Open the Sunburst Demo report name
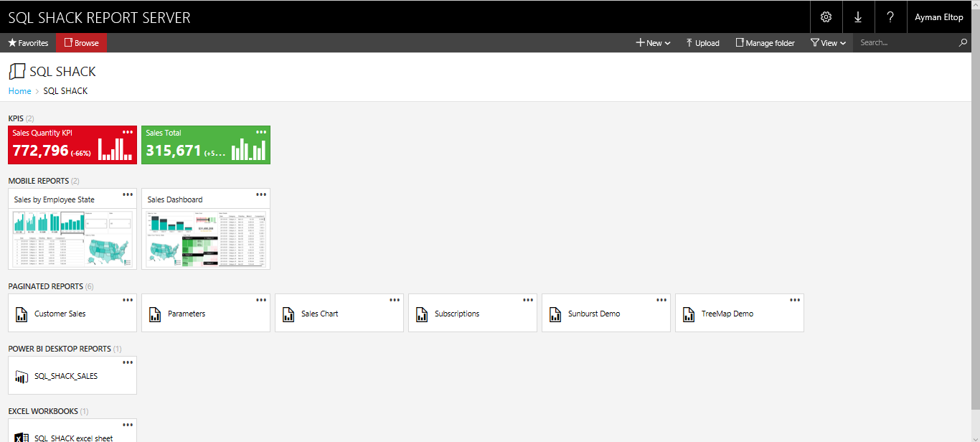The height and width of the screenshot is (442, 980). tap(594, 314)
